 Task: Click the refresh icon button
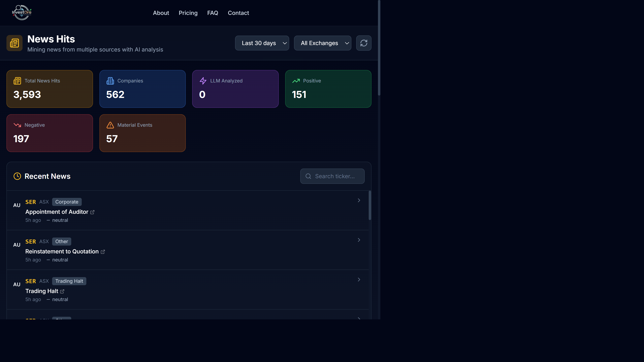coord(363,43)
